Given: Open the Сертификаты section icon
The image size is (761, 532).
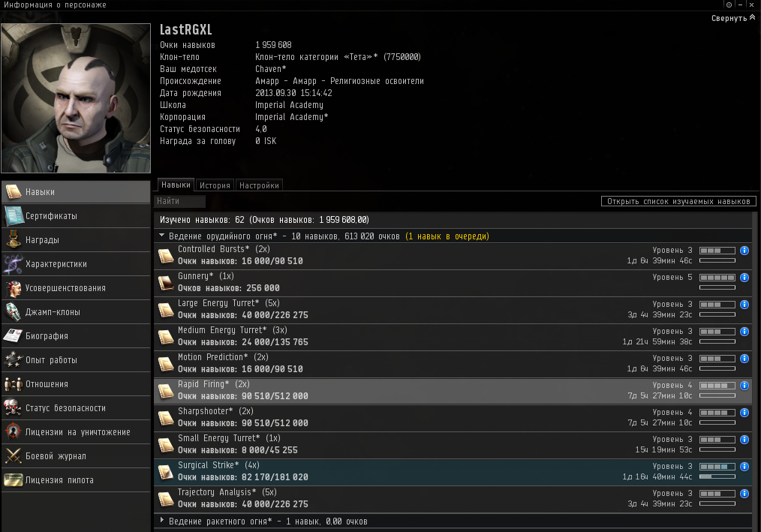Looking at the screenshot, I should coord(14,216).
